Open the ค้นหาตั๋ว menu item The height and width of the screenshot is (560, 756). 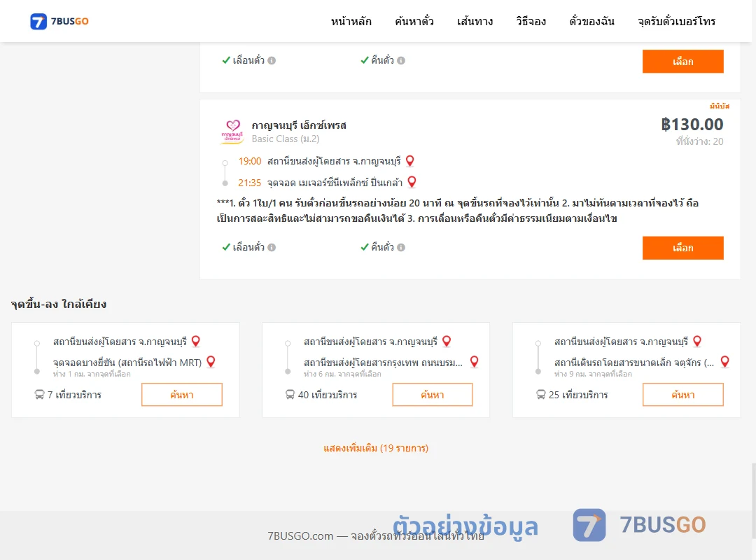(414, 21)
